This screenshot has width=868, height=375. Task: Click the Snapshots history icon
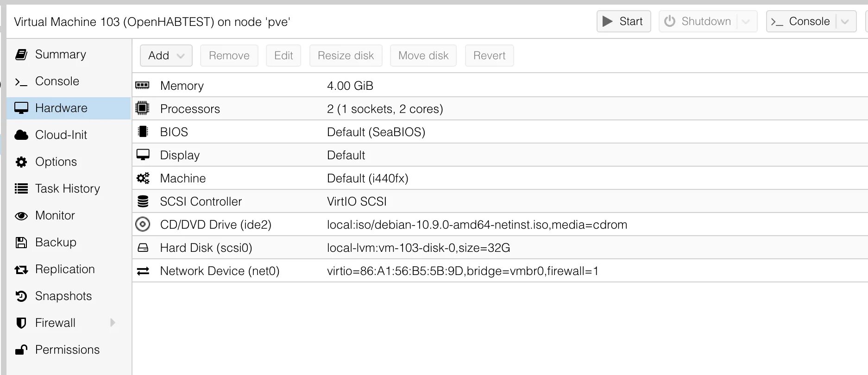(x=21, y=296)
